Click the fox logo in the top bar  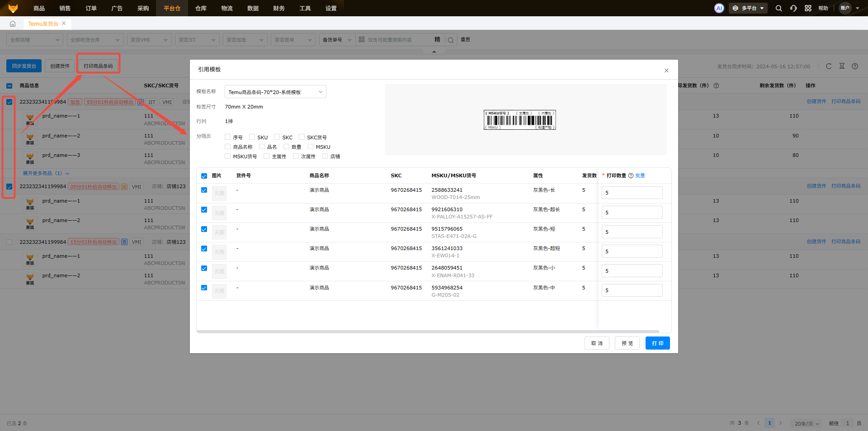(13, 8)
